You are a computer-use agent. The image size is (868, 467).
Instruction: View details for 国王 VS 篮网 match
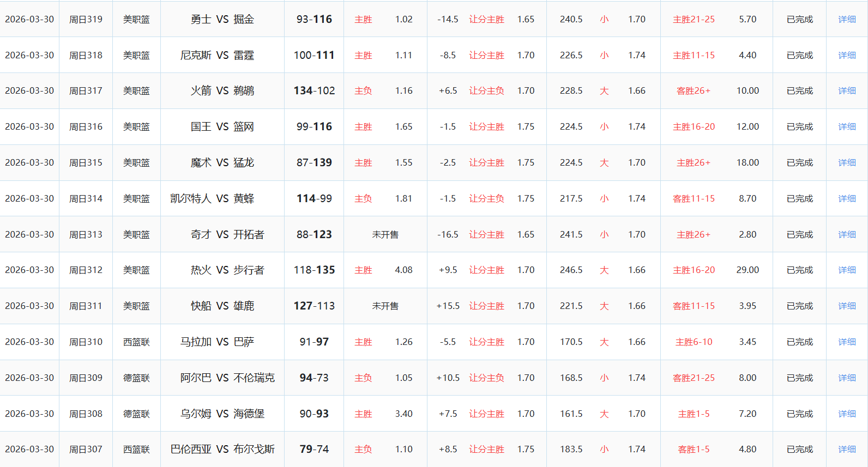click(847, 126)
